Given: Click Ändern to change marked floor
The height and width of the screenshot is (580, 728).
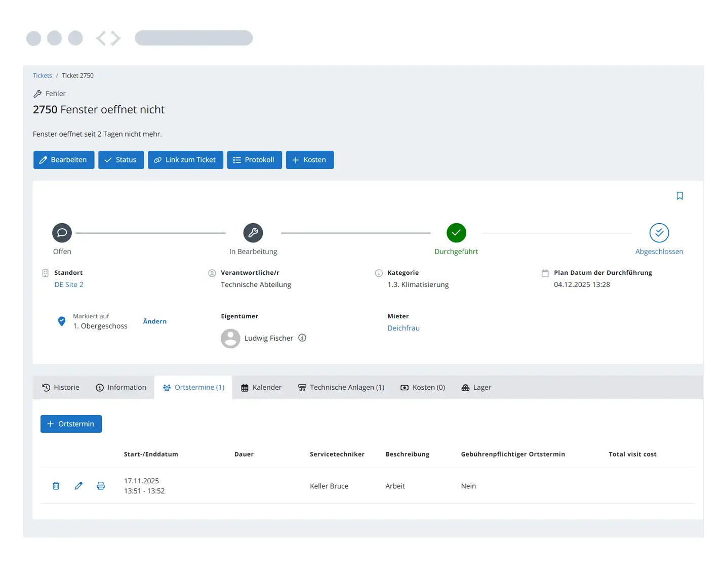Looking at the screenshot, I should (155, 322).
